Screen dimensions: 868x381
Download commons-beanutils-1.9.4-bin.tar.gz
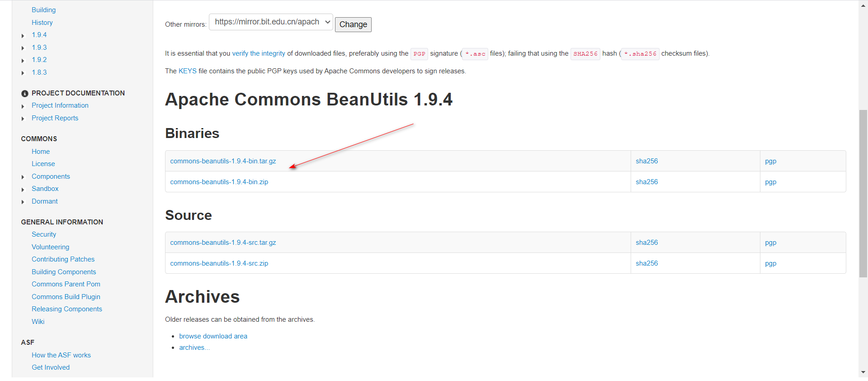(x=223, y=161)
